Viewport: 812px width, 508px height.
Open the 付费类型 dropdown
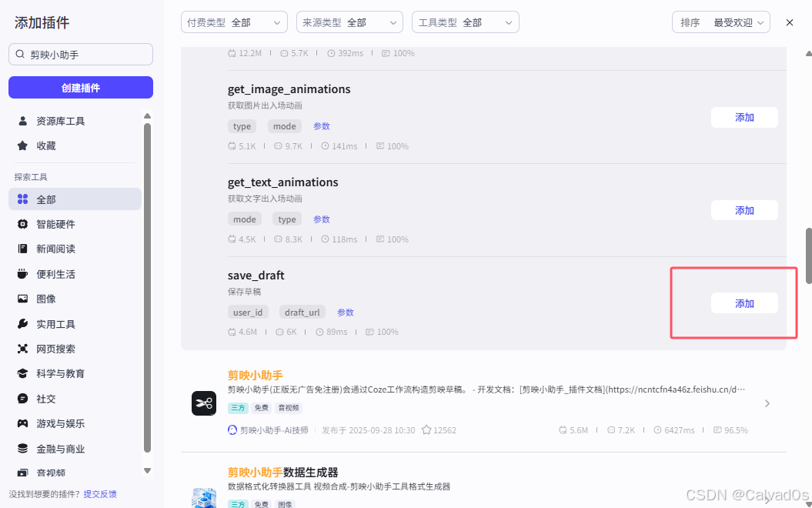(x=234, y=22)
